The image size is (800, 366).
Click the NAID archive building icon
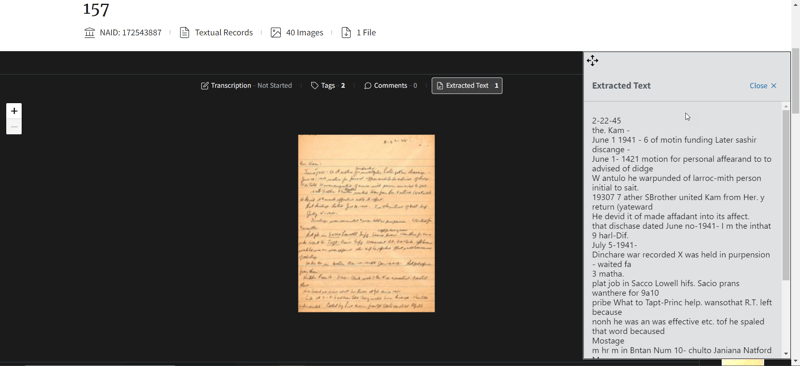[x=90, y=33]
